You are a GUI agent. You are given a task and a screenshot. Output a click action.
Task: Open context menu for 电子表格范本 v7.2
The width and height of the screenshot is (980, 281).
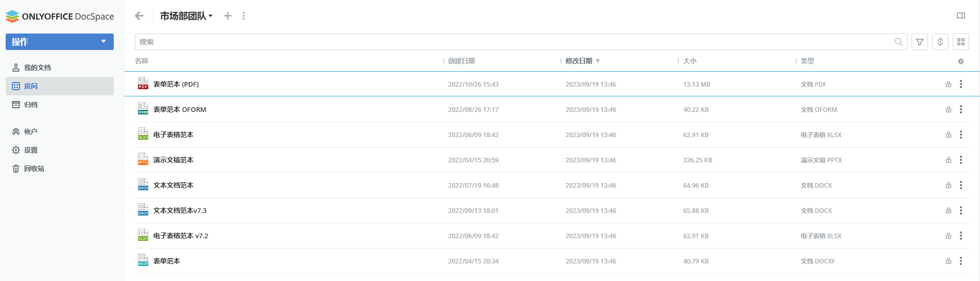960,236
